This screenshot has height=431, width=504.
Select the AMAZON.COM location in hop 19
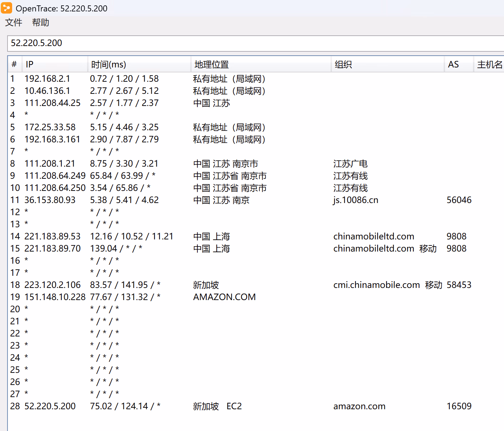coord(224,297)
